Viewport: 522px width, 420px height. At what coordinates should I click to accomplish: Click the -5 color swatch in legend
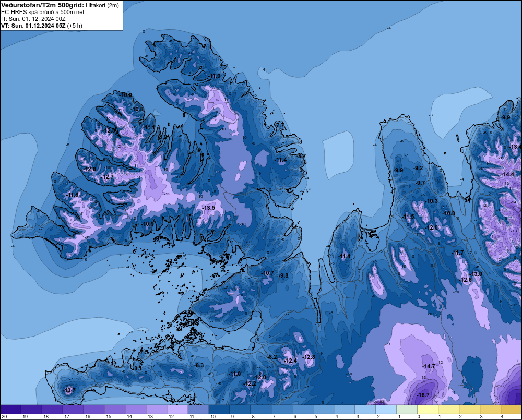323,409
